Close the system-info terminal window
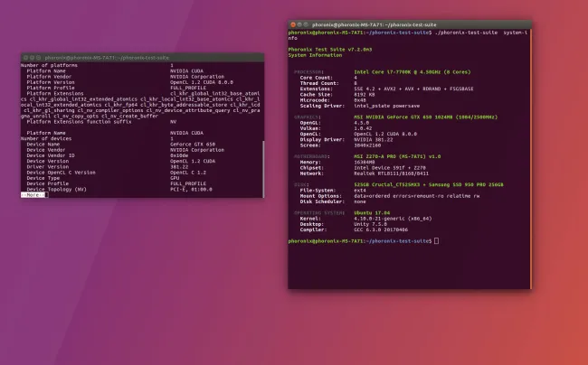Image resolution: width=588 pixels, height=365 pixels. click(x=293, y=24)
